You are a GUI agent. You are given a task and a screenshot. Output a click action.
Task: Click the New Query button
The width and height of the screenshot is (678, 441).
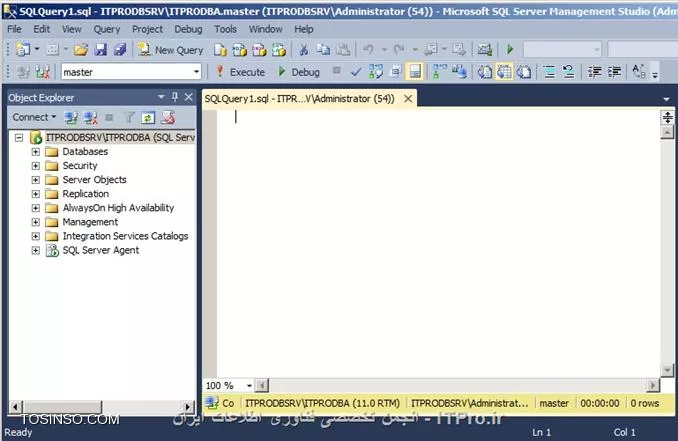pos(170,50)
